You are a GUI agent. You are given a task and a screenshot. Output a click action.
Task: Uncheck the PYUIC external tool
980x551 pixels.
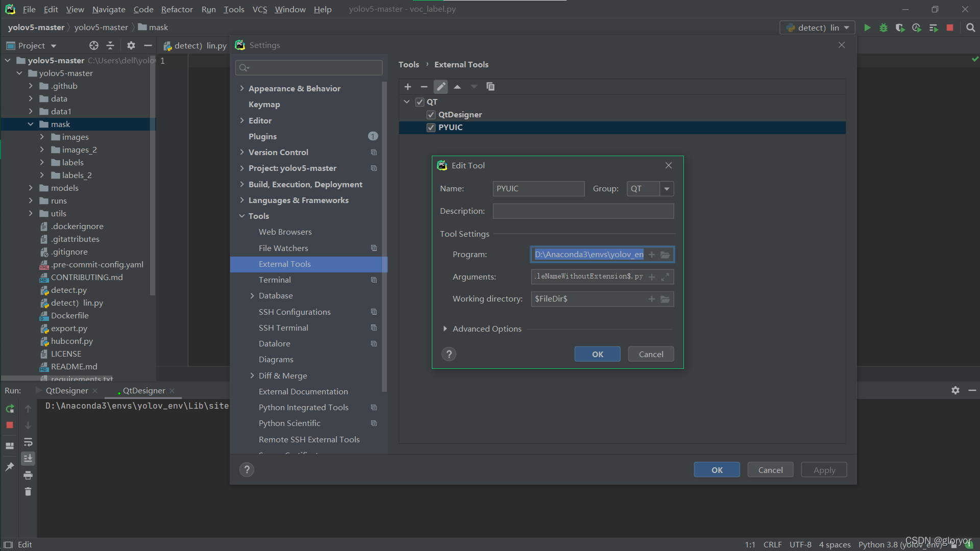[431, 127]
